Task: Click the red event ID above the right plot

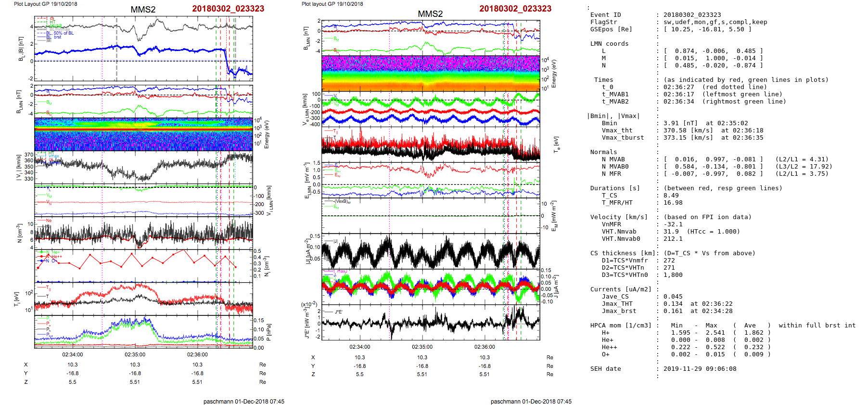Action: (x=515, y=9)
